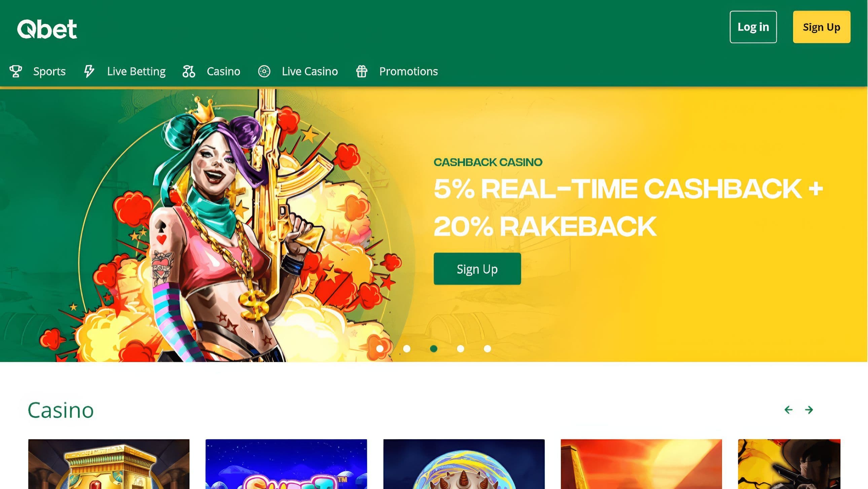The image size is (868, 489).
Task: Click the Live Casino chip icon
Action: [x=264, y=71]
